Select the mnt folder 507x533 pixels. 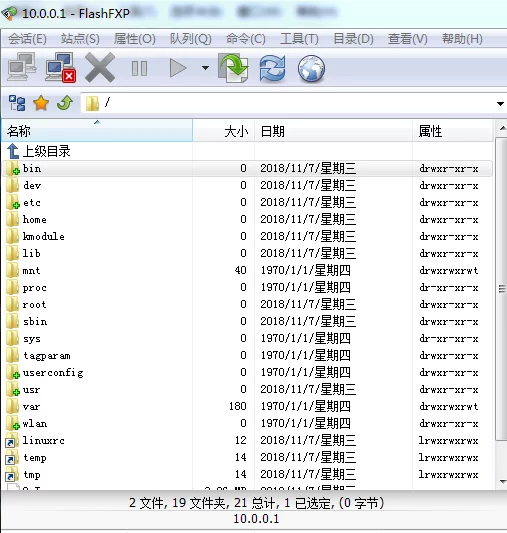click(x=247, y=270)
